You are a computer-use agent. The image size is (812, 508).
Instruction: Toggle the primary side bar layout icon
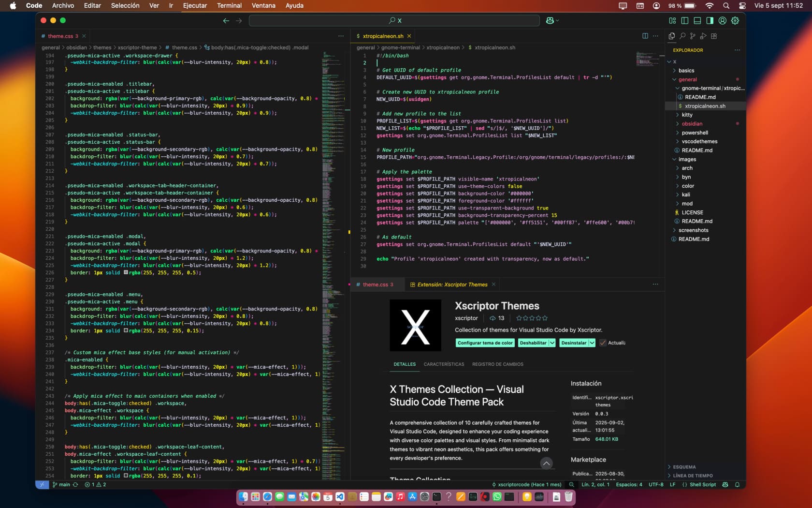(x=685, y=20)
